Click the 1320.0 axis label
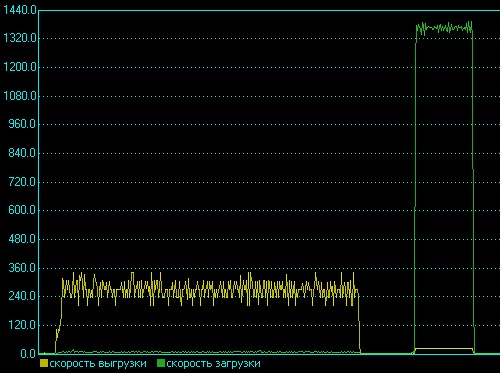500x373 pixels. pyautogui.click(x=20, y=38)
